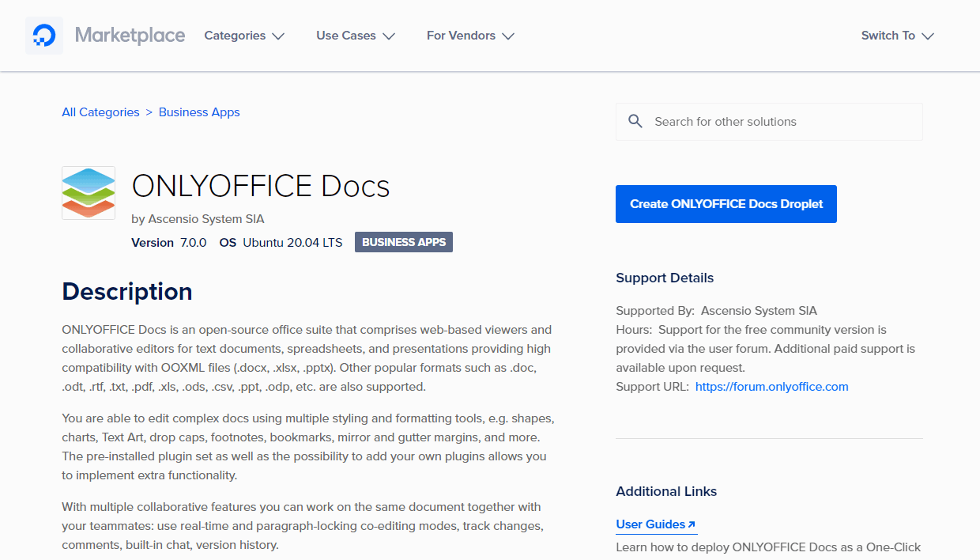Open Business Apps from the breadcrumb
This screenshot has height=560, width=980.
(199, 112)
